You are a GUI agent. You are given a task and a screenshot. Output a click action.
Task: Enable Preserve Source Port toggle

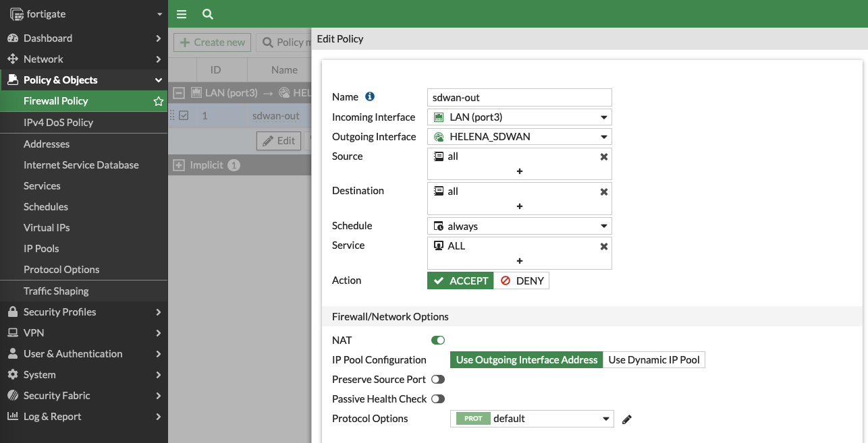[438, 380]
